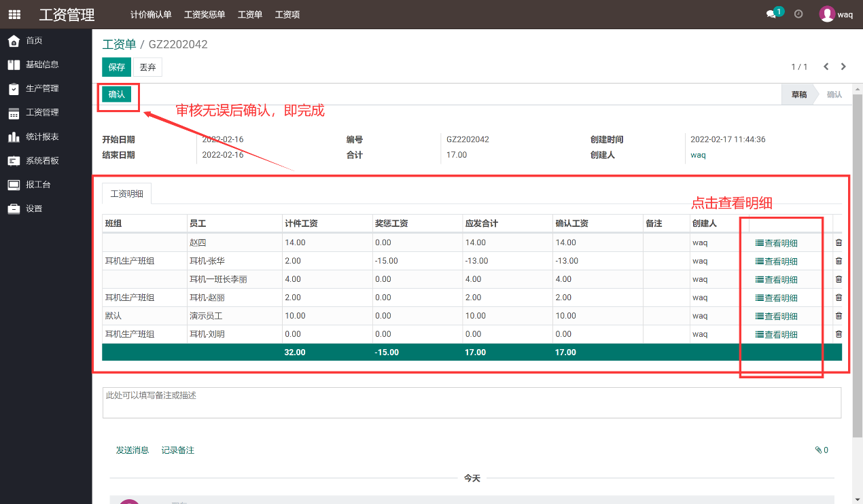863x504 pixels.
Task: Discard changes with 丢弃 button
Action: [147, 67]
